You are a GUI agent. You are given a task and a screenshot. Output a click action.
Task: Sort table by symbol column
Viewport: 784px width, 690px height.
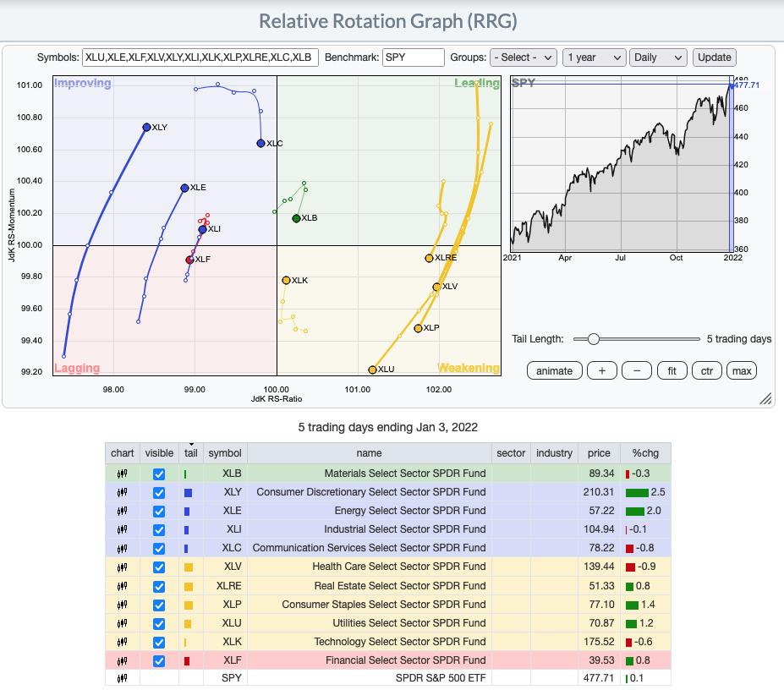coord(225,453)
